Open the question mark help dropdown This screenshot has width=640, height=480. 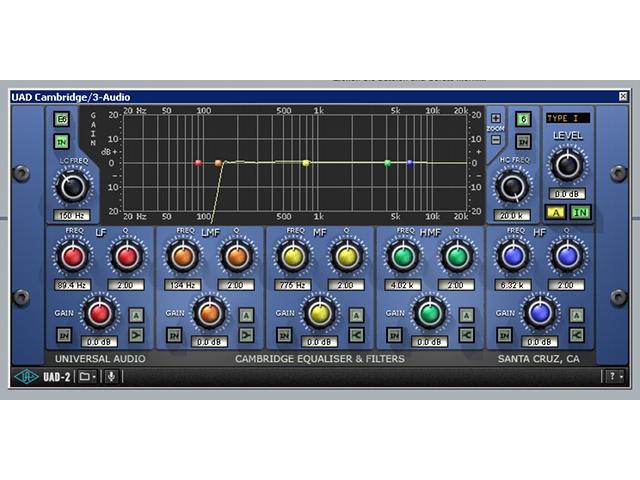pos(615,376)
